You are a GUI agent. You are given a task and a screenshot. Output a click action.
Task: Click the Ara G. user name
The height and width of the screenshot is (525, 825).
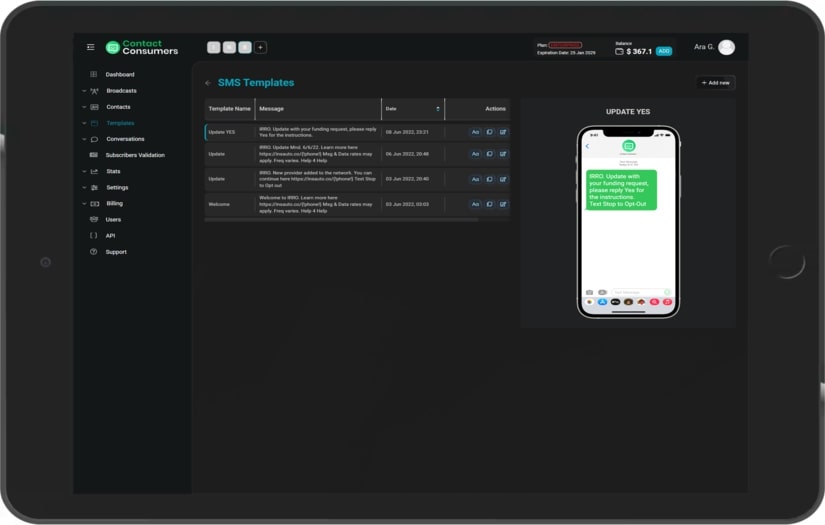point(703,47)
